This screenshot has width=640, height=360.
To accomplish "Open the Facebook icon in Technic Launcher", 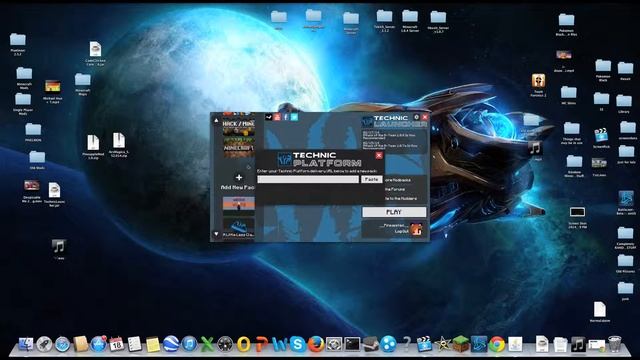I will (286, 117).
